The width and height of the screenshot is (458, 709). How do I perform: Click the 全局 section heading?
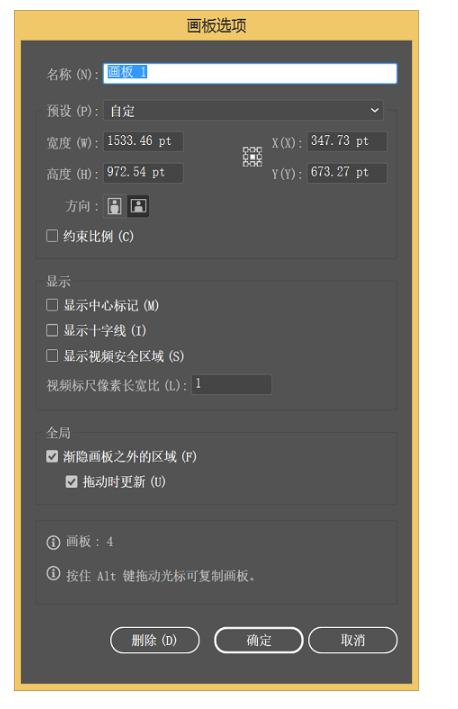coord(58,433)
